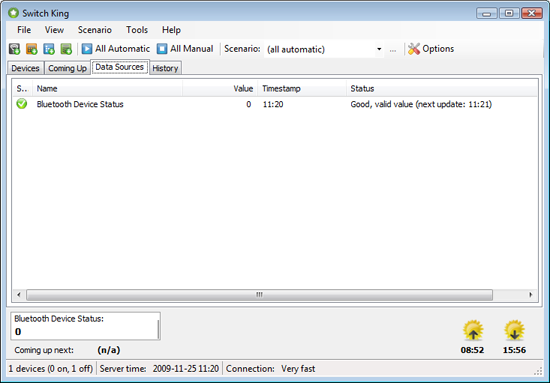Viewport: 550px width, 383px height.
Task: Open the Scenario menu
Action: [x=95, y=30]
